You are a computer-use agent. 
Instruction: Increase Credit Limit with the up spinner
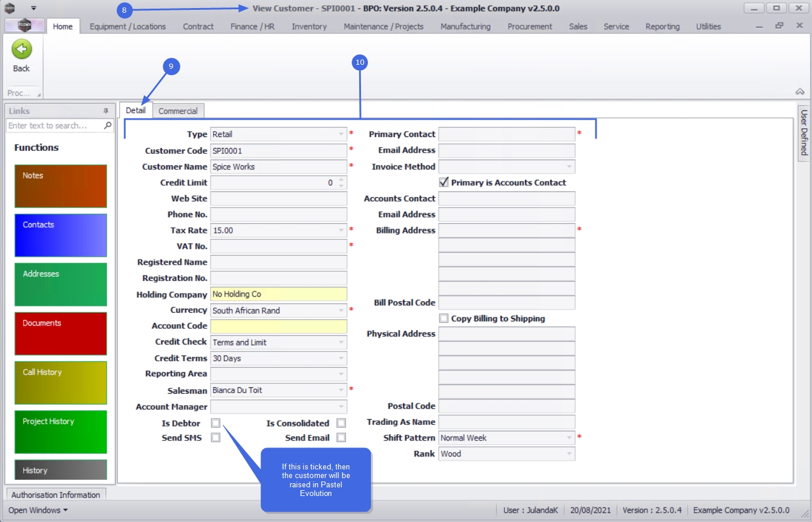click(x=341, y=180)
